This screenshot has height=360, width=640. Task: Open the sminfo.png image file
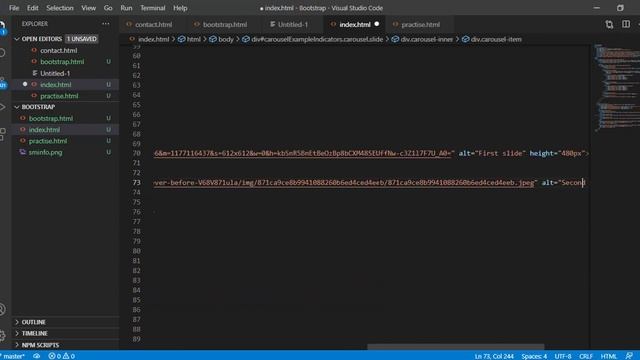pos(45,152)
